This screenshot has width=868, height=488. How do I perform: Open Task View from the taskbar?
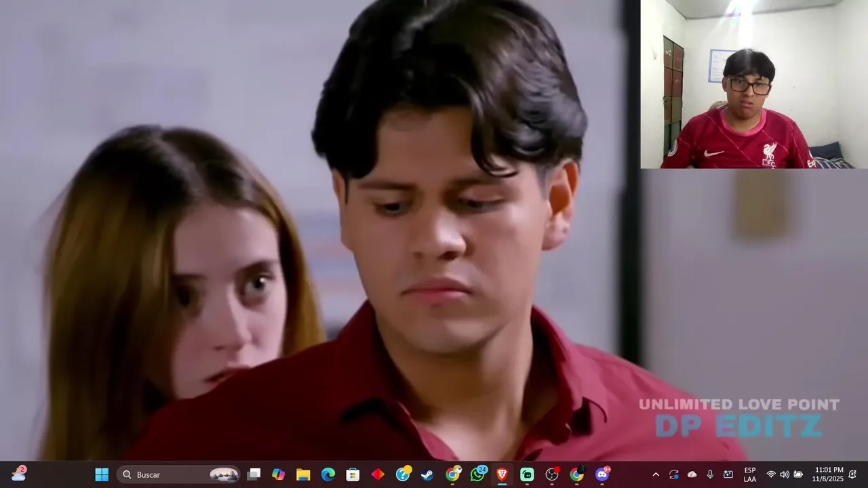[254, 474]
